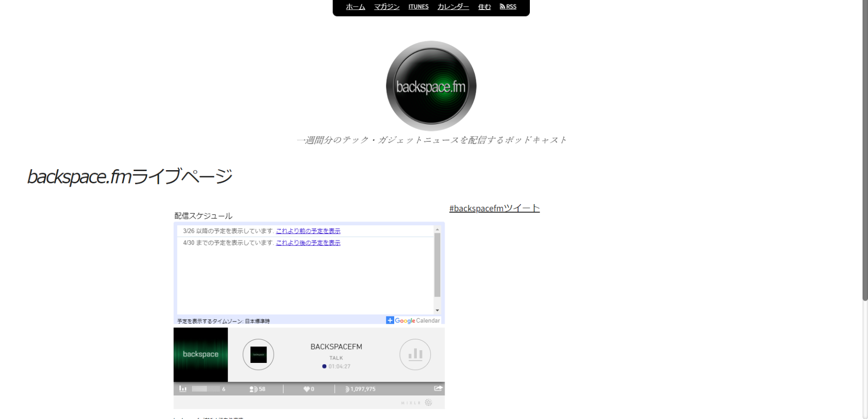868x419 pixels.
Task: Show later events via これより後の予定を表示
Action: tap(308, 243)
